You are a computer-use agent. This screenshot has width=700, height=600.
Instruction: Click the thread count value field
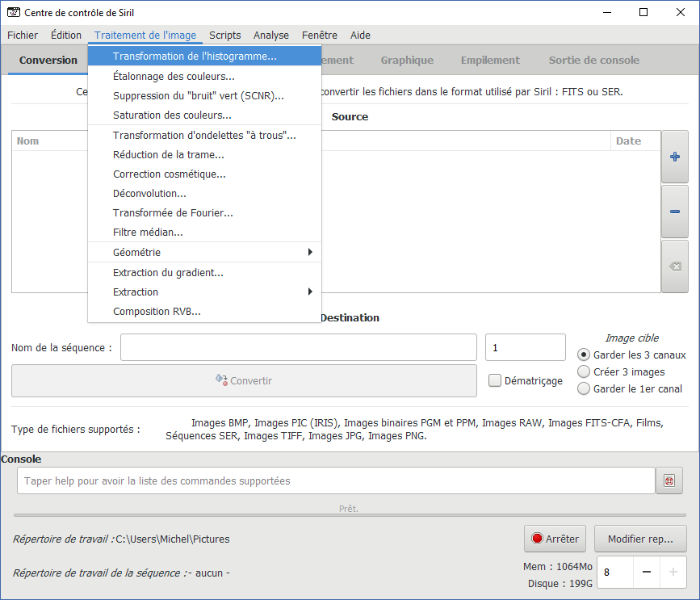coord(615,572)
